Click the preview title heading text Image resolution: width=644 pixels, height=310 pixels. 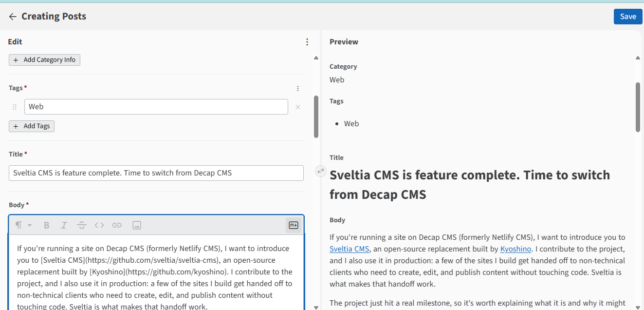click(x=470, y=185)
